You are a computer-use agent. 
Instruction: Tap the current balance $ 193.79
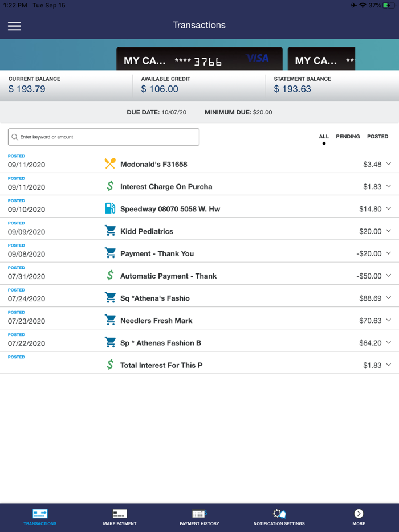(x=27, y=89)
